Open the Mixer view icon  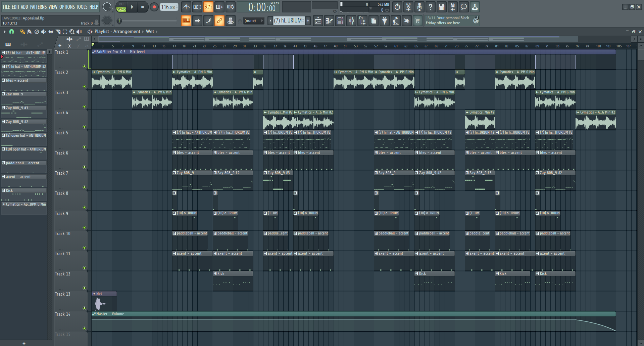(x=351, y=21)
